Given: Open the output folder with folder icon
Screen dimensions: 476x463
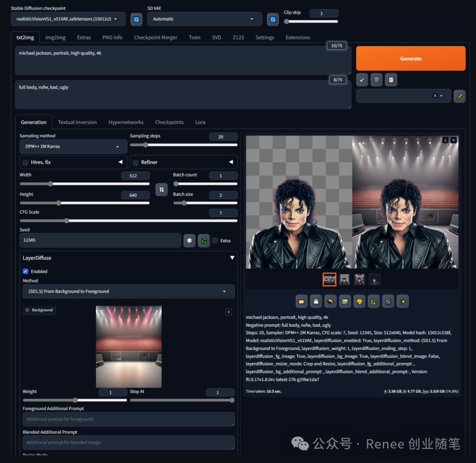Looking at the screenshot, I should [301, 301].
